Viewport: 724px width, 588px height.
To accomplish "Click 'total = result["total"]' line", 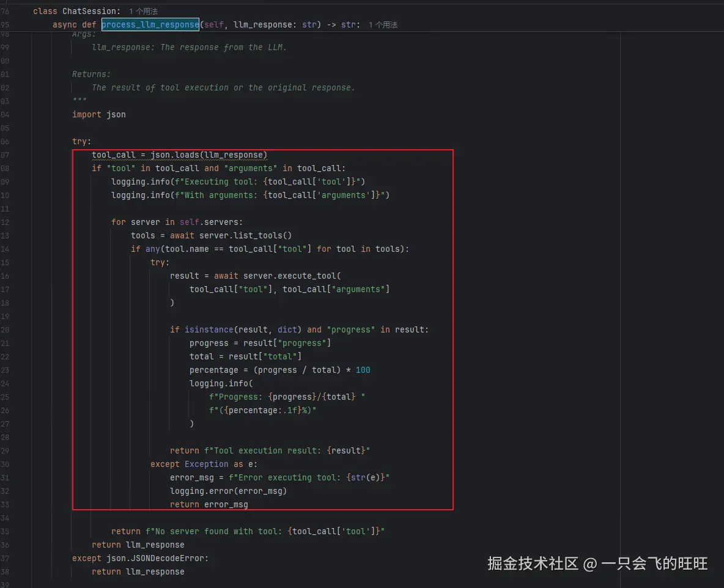I will (246, 356).
